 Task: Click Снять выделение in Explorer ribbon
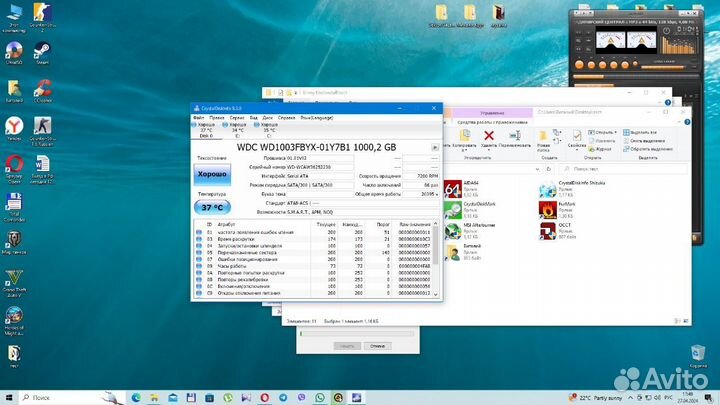pyautogui.click(x=644, y=141)
